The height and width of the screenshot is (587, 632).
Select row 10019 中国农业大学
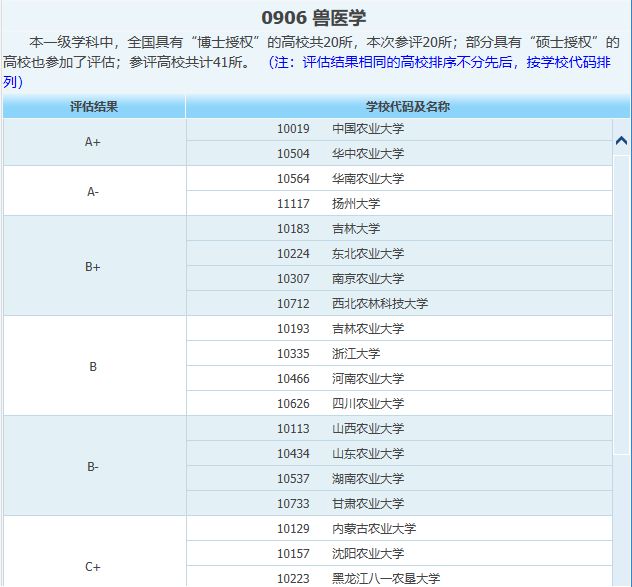point(399,129)
